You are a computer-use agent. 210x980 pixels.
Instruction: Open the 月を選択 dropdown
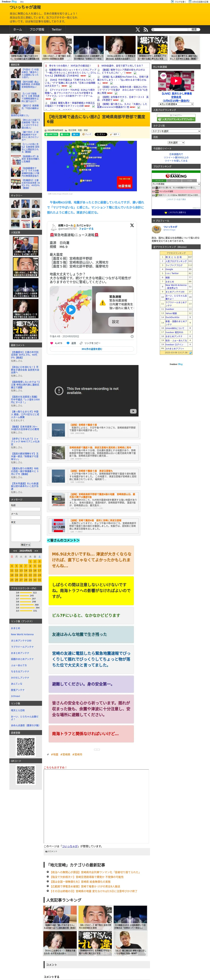[176, 143]
